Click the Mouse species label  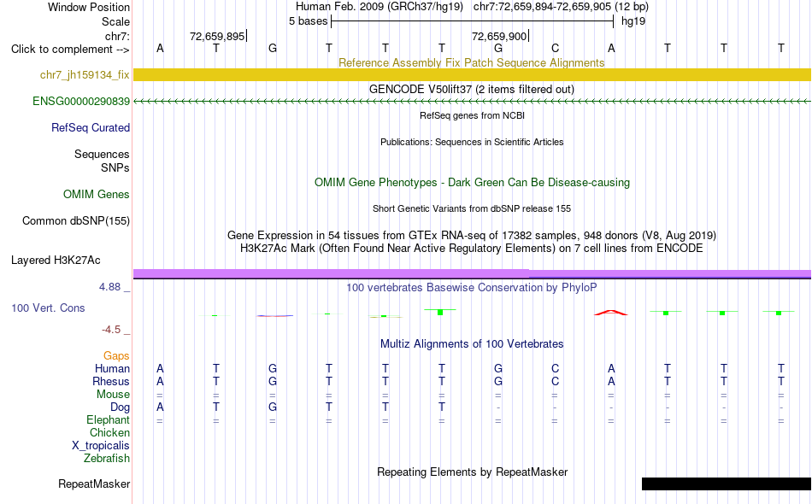pos(113,395)
